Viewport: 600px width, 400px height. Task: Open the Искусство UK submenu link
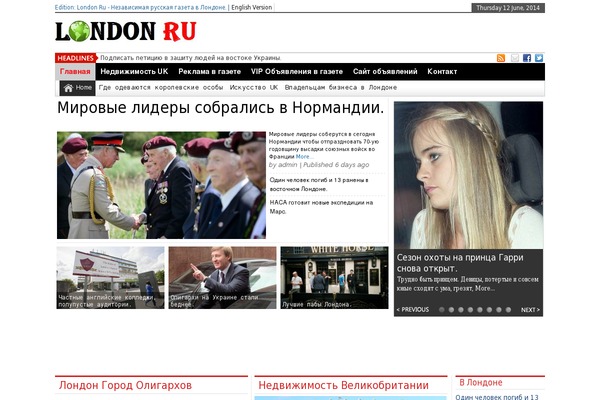pyautogui.click(x=254, y=88)
